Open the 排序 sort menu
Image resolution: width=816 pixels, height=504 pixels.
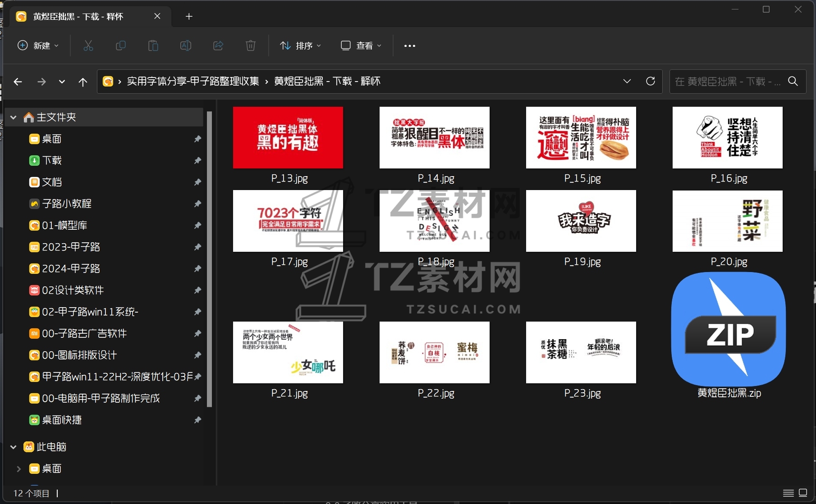[300, 45]
